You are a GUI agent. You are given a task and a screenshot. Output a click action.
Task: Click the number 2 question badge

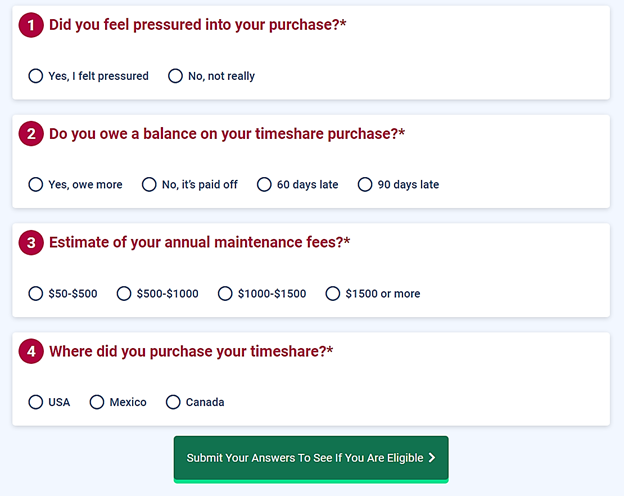click(x=31, y=134)
